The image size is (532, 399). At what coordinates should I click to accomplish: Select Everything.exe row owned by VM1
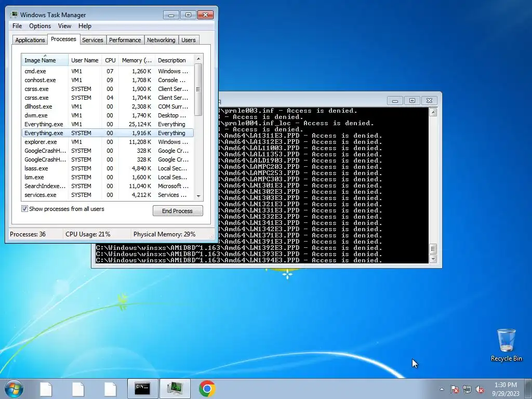(x=108, y=124)
